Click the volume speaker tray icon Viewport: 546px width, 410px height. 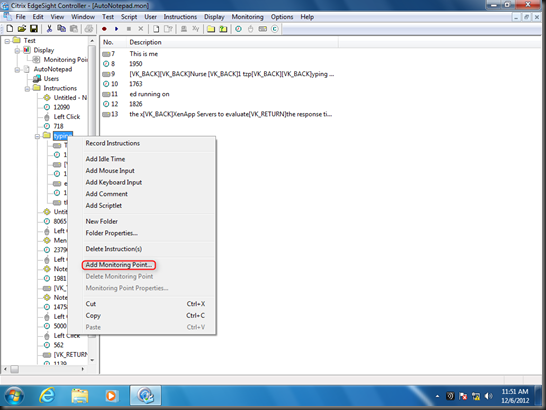point(489,396)
